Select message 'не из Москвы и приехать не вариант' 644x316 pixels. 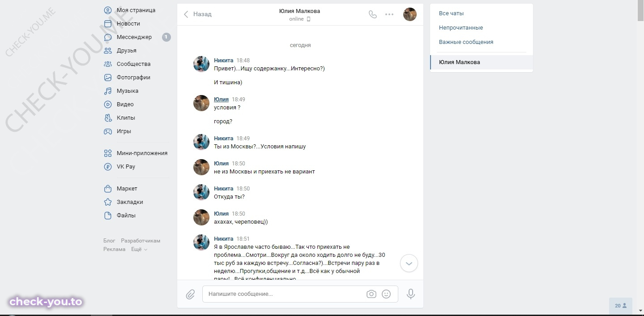(264, 172)
